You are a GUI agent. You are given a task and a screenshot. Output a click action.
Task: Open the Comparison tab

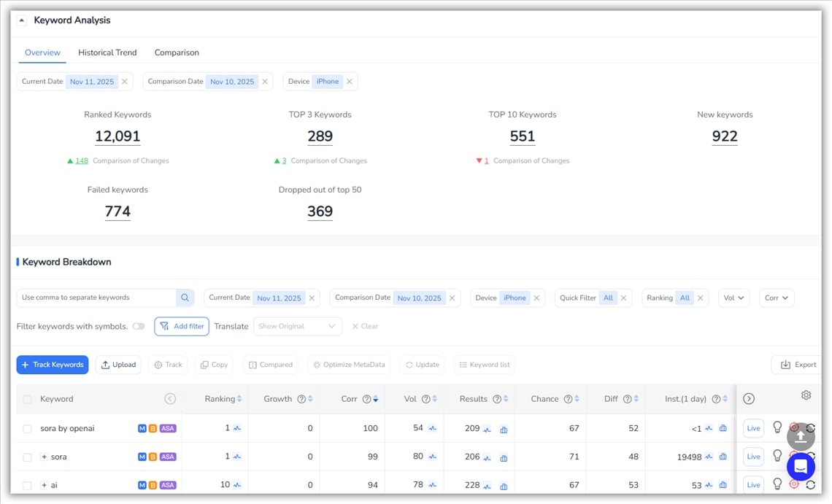point(177,53)
